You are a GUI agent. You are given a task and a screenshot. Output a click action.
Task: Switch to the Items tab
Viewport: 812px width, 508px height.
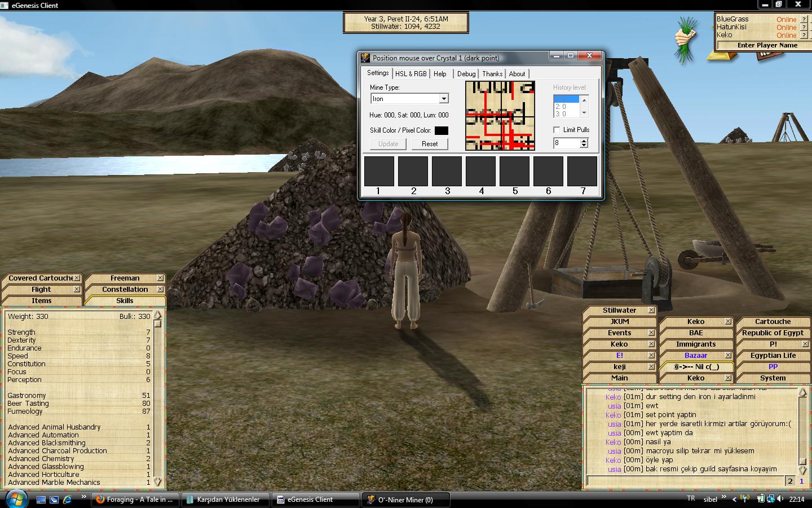[x=41, y=301]
